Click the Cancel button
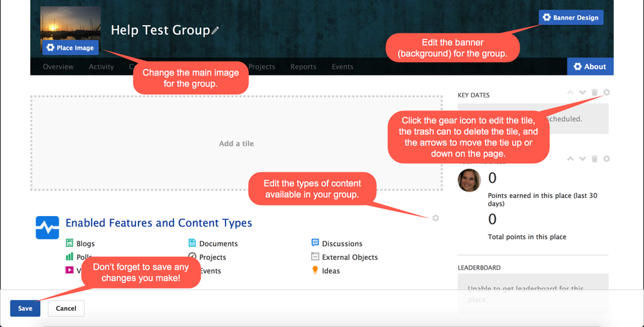This screenshot has width=644, height=327. pyautogui.click(x=66, y=308)
